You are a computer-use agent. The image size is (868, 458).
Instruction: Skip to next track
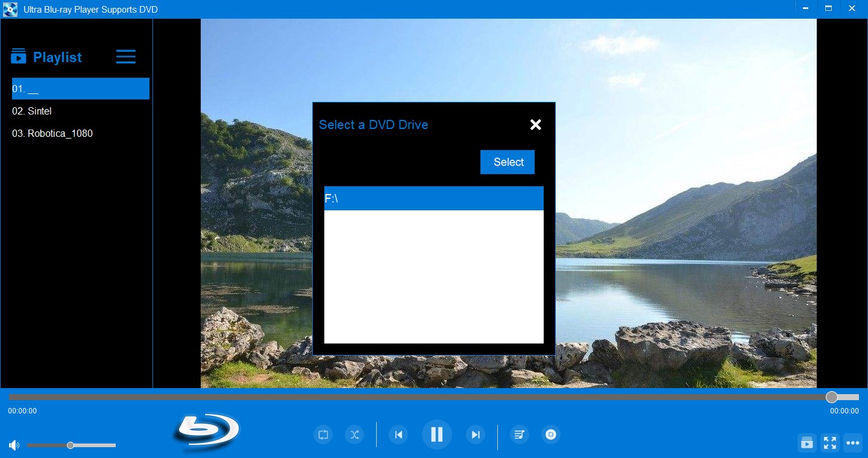click(x=476, y=434)
